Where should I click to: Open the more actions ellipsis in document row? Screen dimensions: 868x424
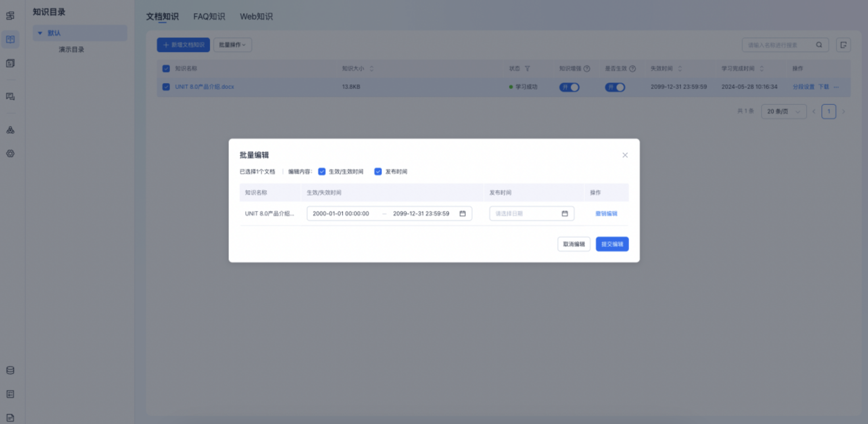click(x=836, y=87)
